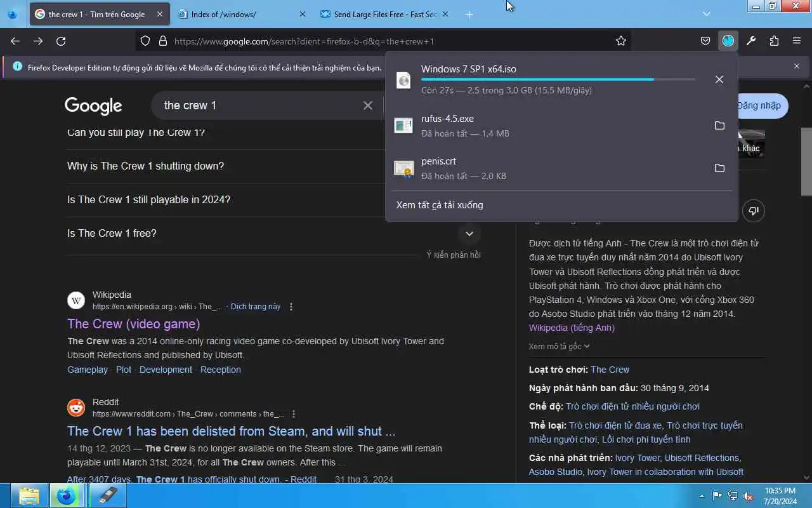Screen dimensions: 812x508
Task: Cancel the Windows 7 SP1 x64.iso download
Action: pos(719,79)
